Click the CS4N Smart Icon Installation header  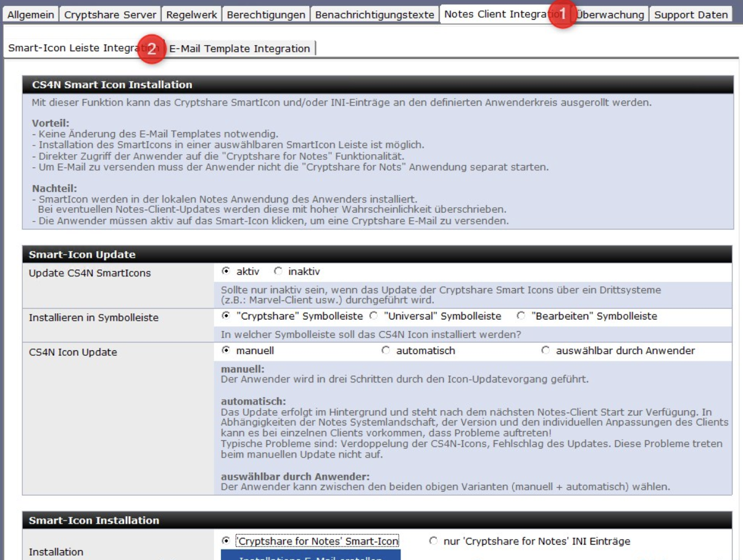pyautogui.click(x=377, y=84)
